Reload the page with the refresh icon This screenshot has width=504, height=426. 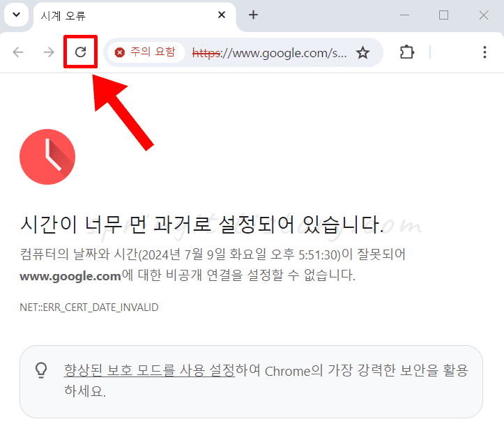point(80,52)
